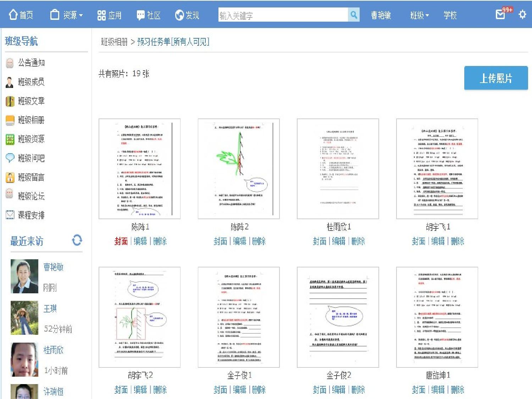Click the search magnifier button
Viewport: 532px width, 399px height.
click(x=354, y=15)
